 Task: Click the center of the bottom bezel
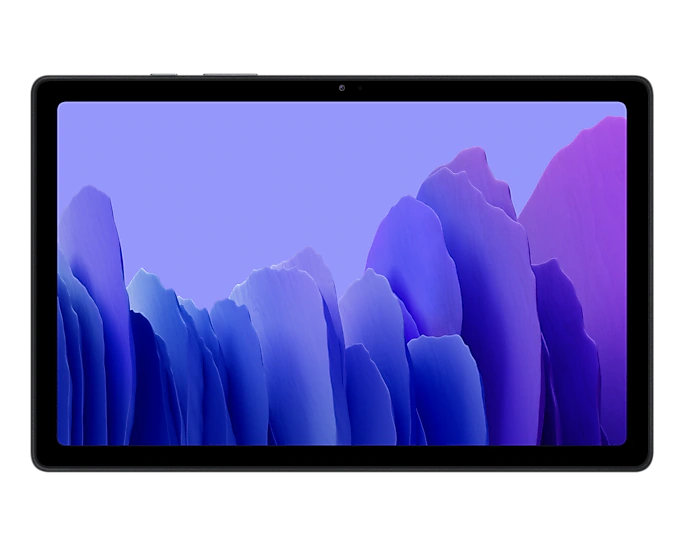coord(342,457)
